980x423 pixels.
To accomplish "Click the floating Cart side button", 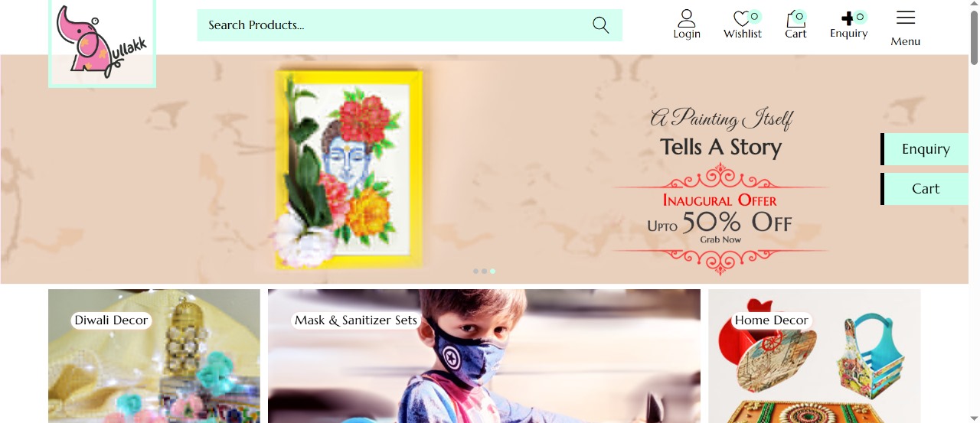I will tap(925, 189).
